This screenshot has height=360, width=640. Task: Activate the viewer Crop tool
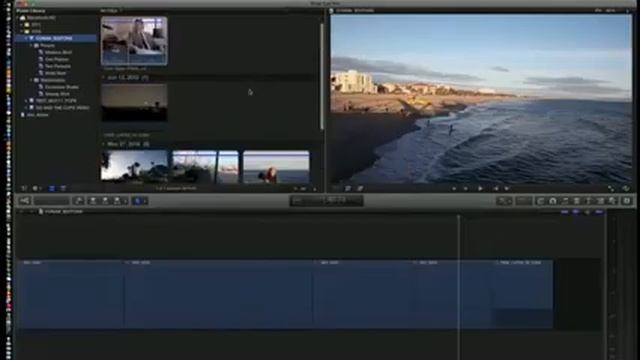pos(348,188)
